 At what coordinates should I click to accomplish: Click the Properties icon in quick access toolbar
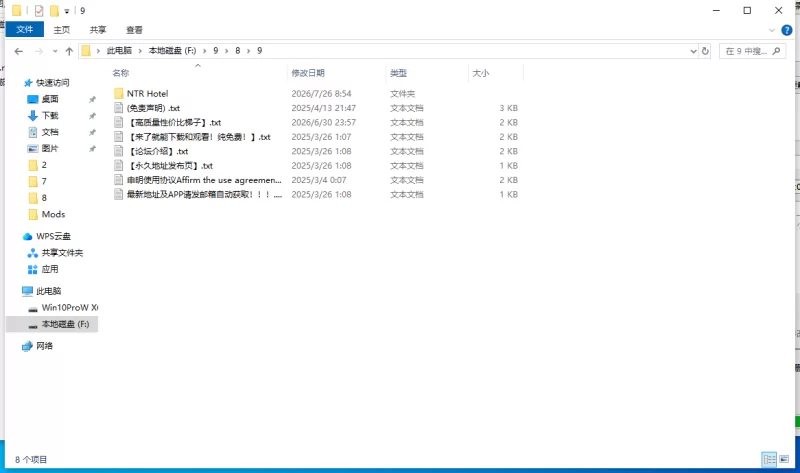39,10
